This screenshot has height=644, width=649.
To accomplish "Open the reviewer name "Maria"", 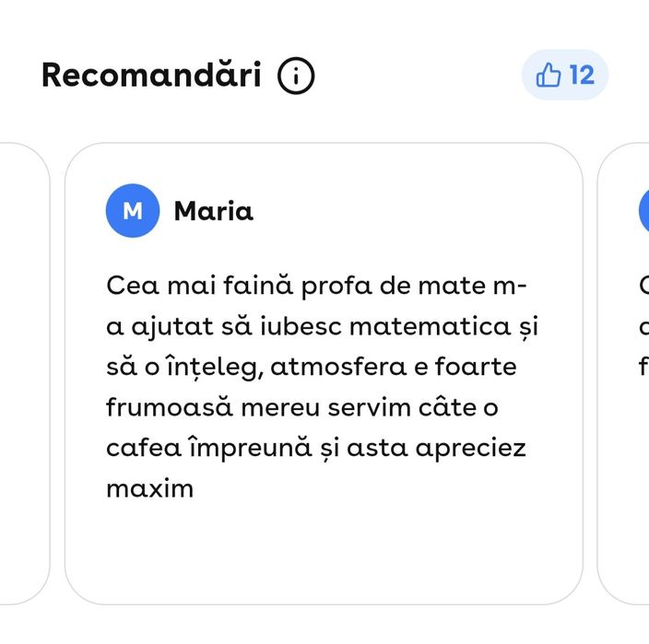I will coord(213,211).
